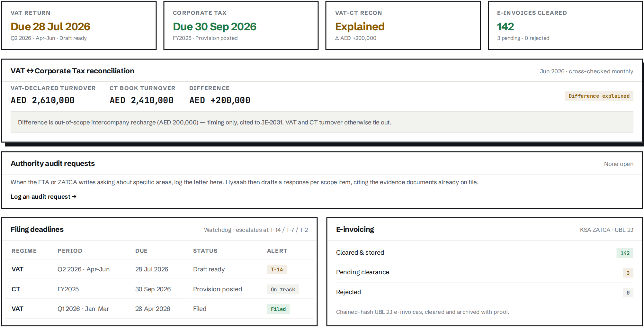Click the pending count badge '3'
644x327 pixels.
click(x=628, y=273)
